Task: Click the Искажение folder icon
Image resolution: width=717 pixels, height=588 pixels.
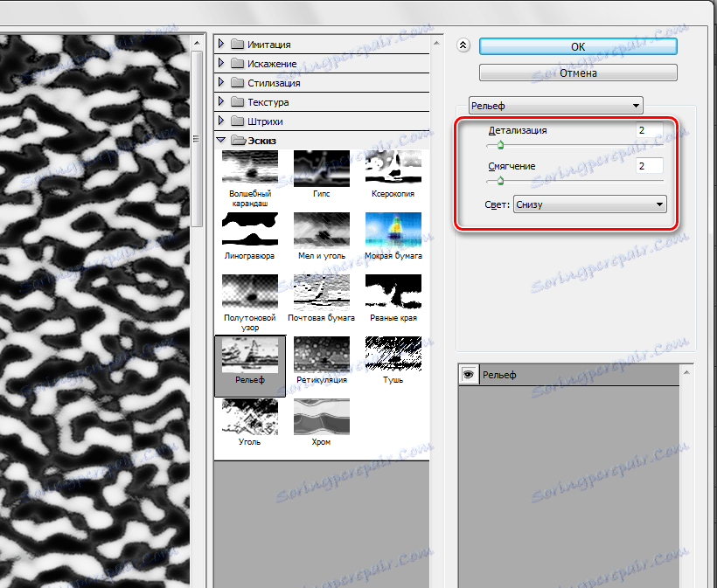Action: 237,63
